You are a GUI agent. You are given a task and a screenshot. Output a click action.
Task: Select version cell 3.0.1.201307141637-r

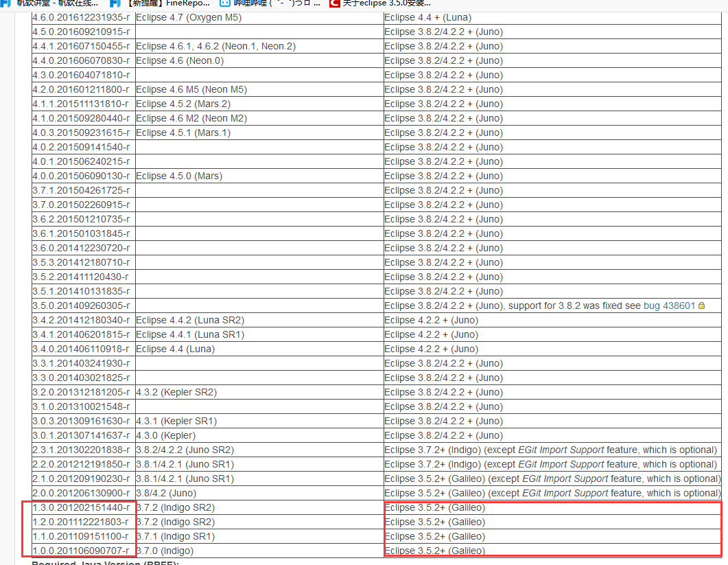84,435
